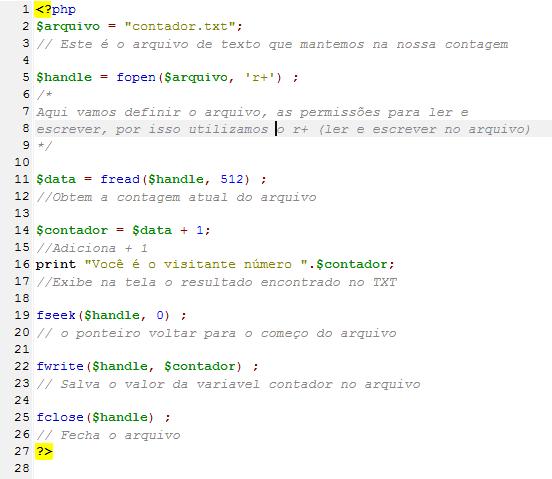Click the closing ?> tag on line 27
Image resolution: width=552 pixels, height=479 pixels.
44,451
